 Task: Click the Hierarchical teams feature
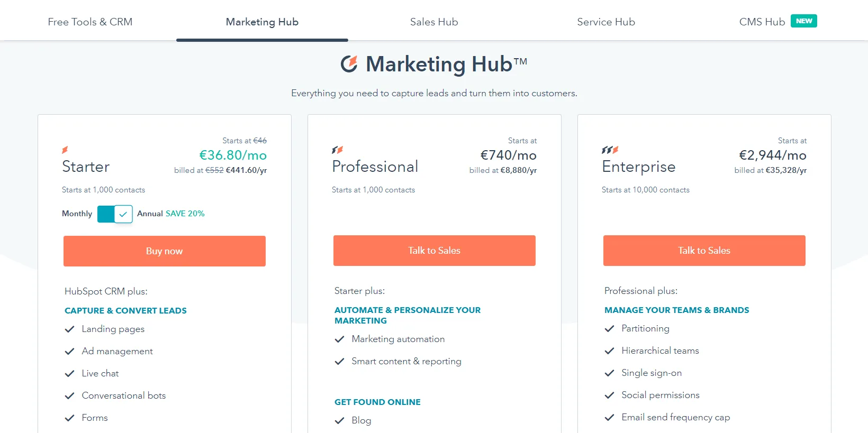661,351
